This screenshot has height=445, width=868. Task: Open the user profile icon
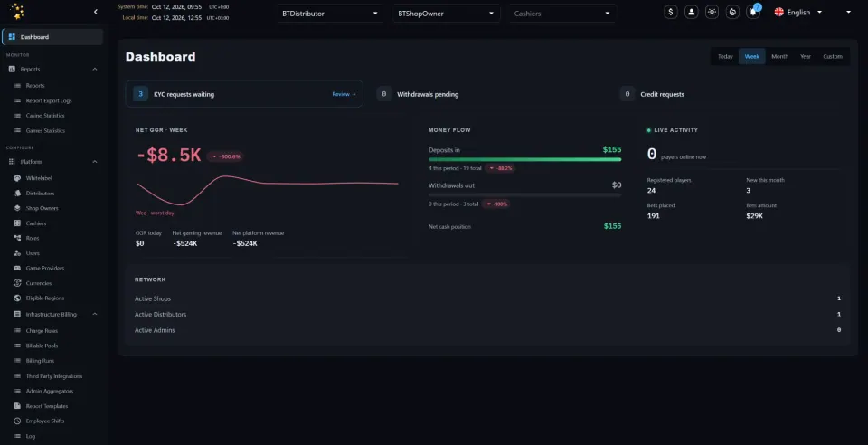click(691, 12)
